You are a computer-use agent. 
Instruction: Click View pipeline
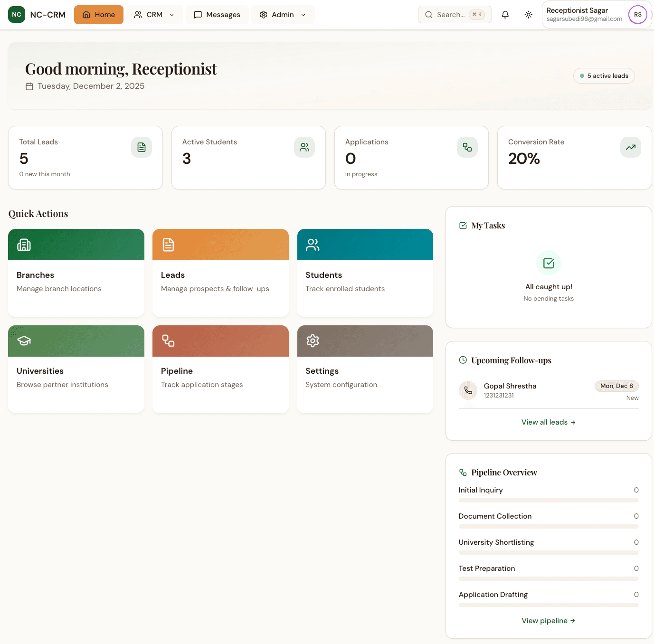coord(548,620)
